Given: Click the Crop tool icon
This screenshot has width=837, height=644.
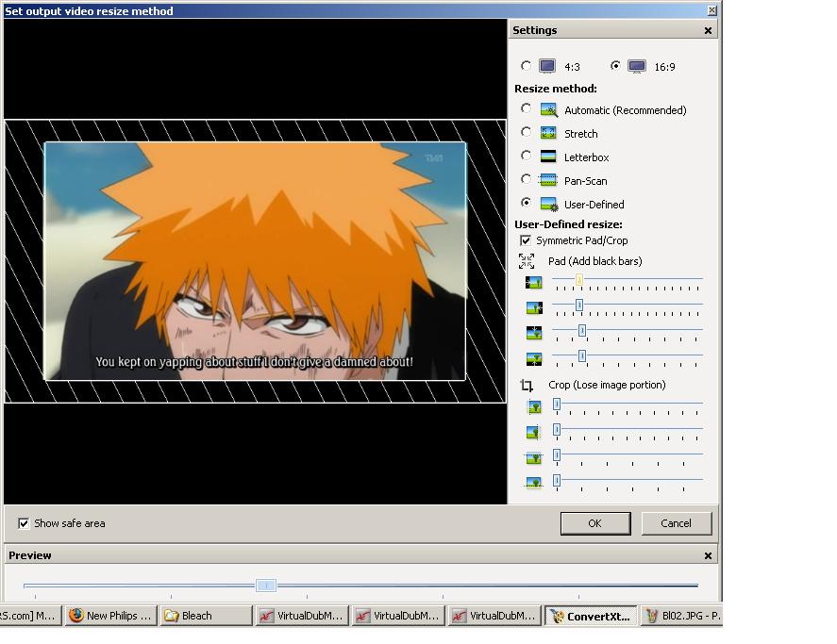Looking at the screenshot, I should tap(527, 386).
